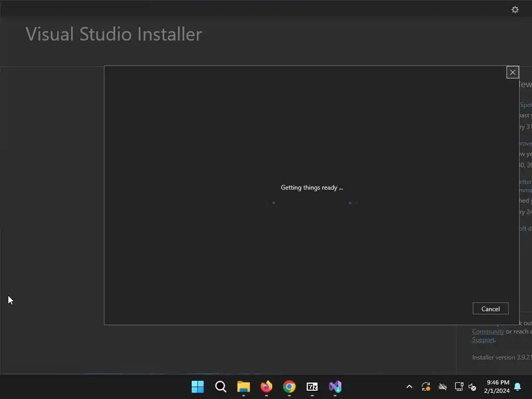Open the notifications bell
532x399 pixels.
tap(517, 387)
